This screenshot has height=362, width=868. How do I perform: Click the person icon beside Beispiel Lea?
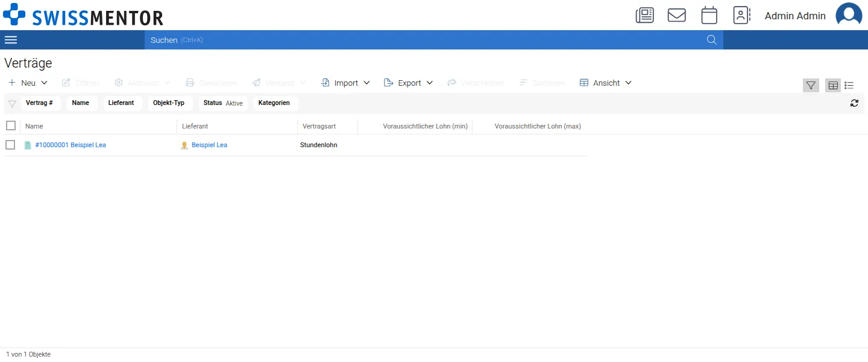(184, 145)
